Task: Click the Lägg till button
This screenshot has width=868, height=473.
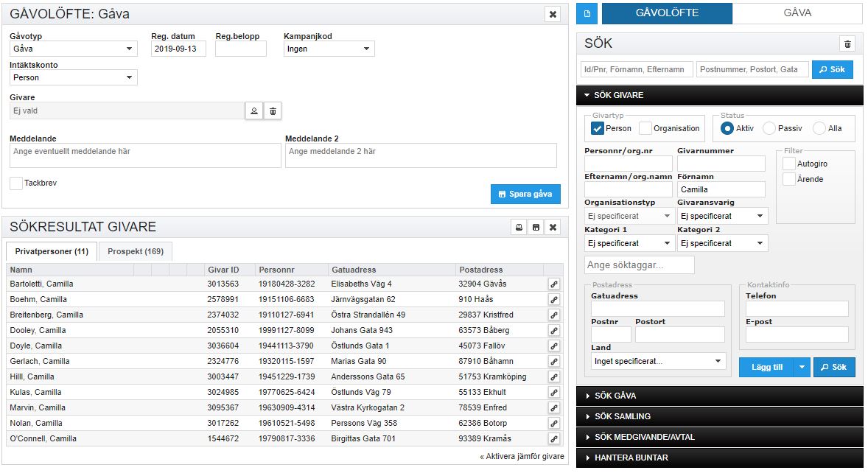Action: [767, 368]
